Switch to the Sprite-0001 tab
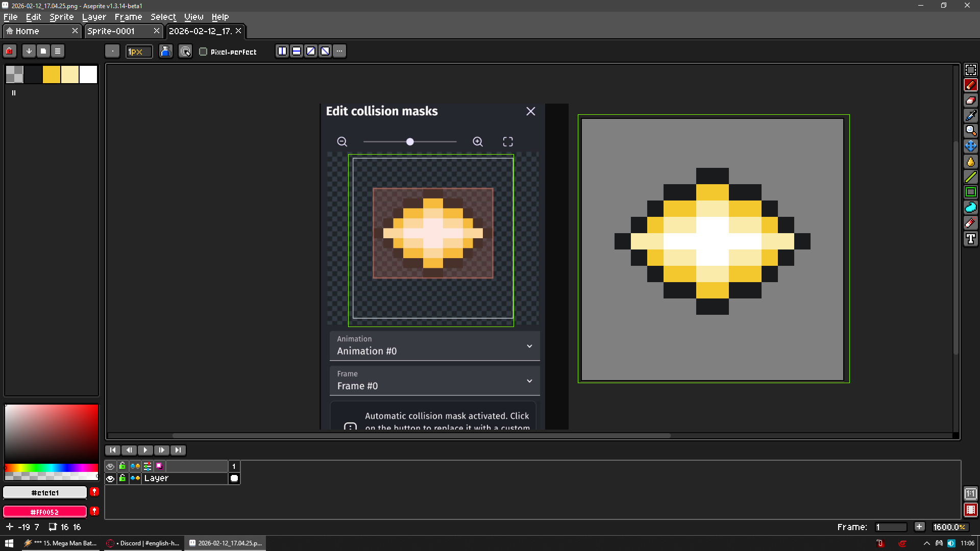Image resolution: width=980 pixels, height=551 pixels. tap(111, 31)
